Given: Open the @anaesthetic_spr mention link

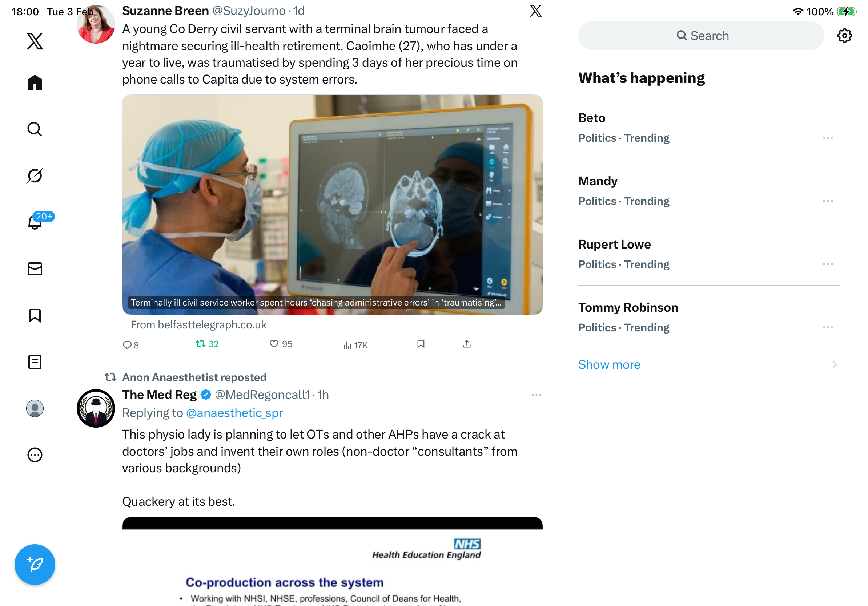Looking at the screenshot, I should click(234, 413).
